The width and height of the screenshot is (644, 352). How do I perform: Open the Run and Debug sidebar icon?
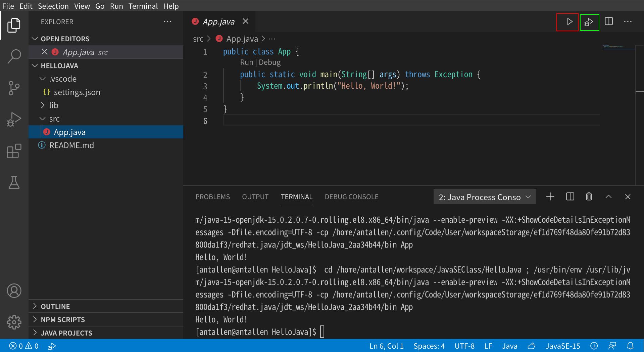[x=14, y=119]
